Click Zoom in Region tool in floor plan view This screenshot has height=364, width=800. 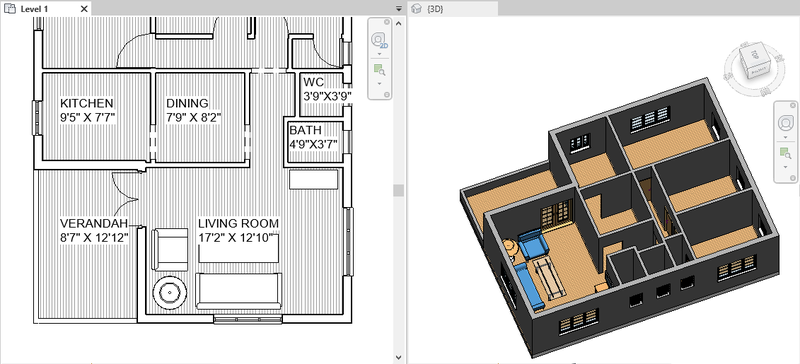(x=379, y=69)
